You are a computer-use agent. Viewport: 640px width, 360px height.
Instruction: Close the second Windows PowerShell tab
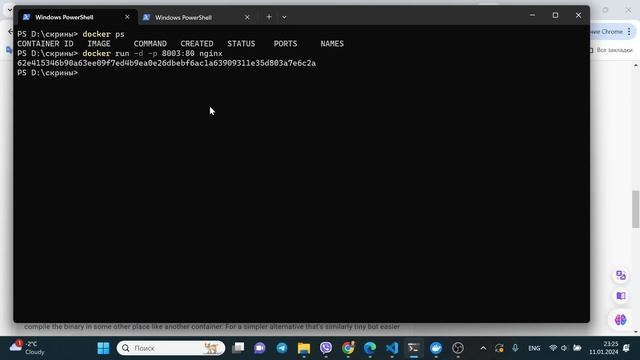[247, 18]
